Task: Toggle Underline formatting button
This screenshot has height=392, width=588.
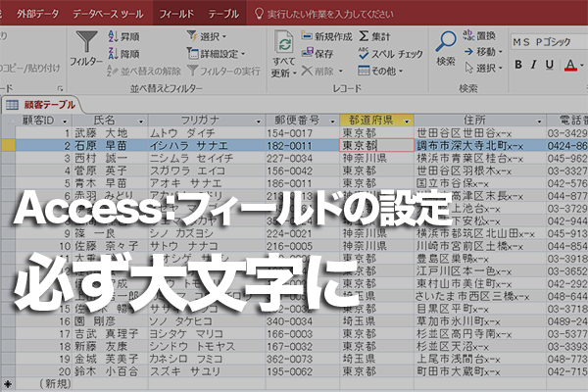Action: click(x=550, y=65)
